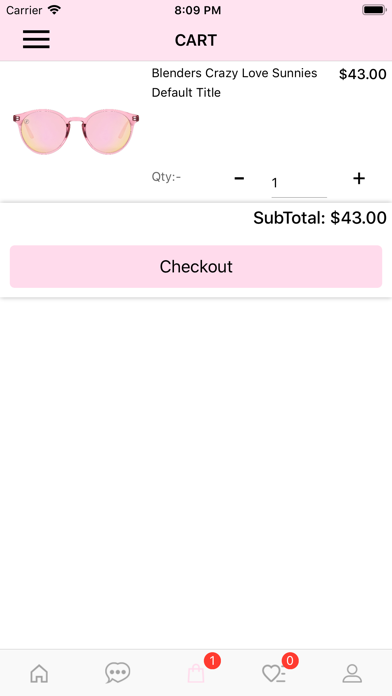Viewport: 392px width, 696px height.
Task: Tap the Checkout button
Action: [196, 266]
